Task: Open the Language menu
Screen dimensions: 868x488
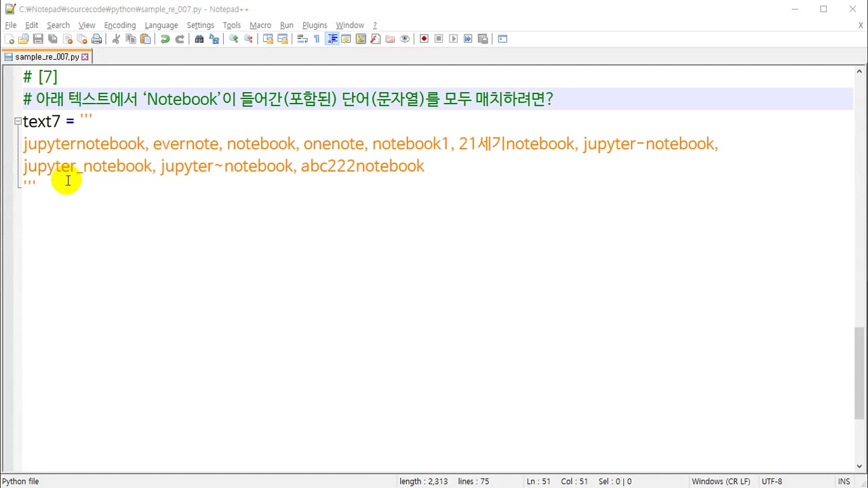Action: [161, 25]
